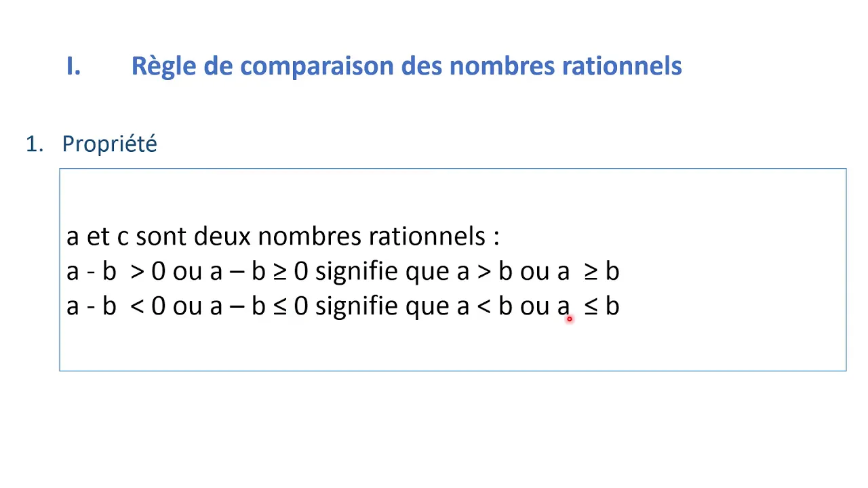Screen dimensions: 868x488
Task: Click the final "≤ b" in the third line
Action: pyautogui.click(x=601, y=306)
